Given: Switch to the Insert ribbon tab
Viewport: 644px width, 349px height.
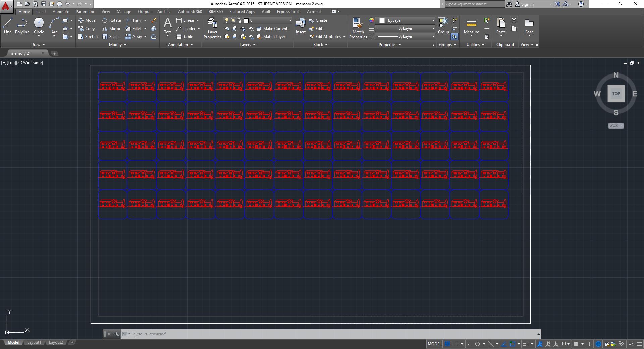Looking at the screenshot, I should pos(41,12).
